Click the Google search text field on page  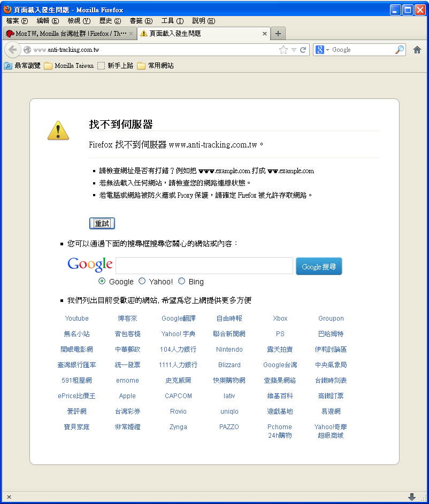point(204,266)
